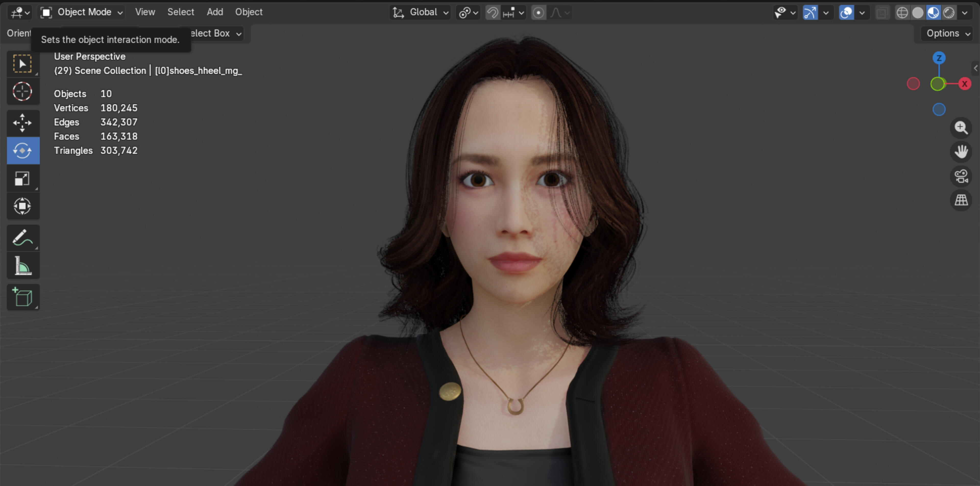Toggle show gizmos button
The width and height of the screenshot is (980, 486).
[810, 13]
